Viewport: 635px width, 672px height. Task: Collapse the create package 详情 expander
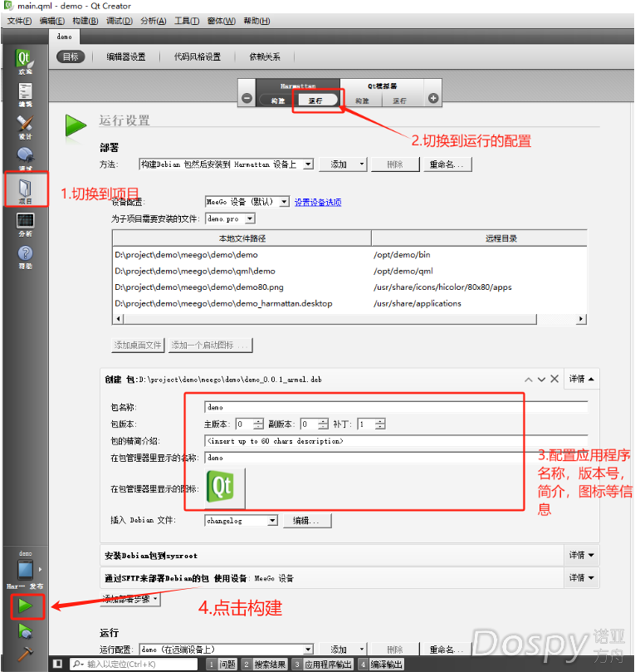581,379
